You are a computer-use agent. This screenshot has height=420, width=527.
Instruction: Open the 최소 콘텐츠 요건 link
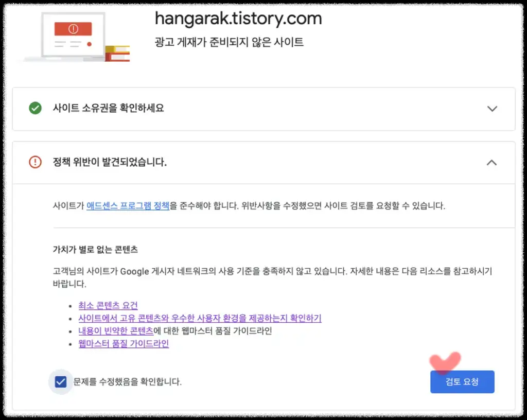(108, 305)
